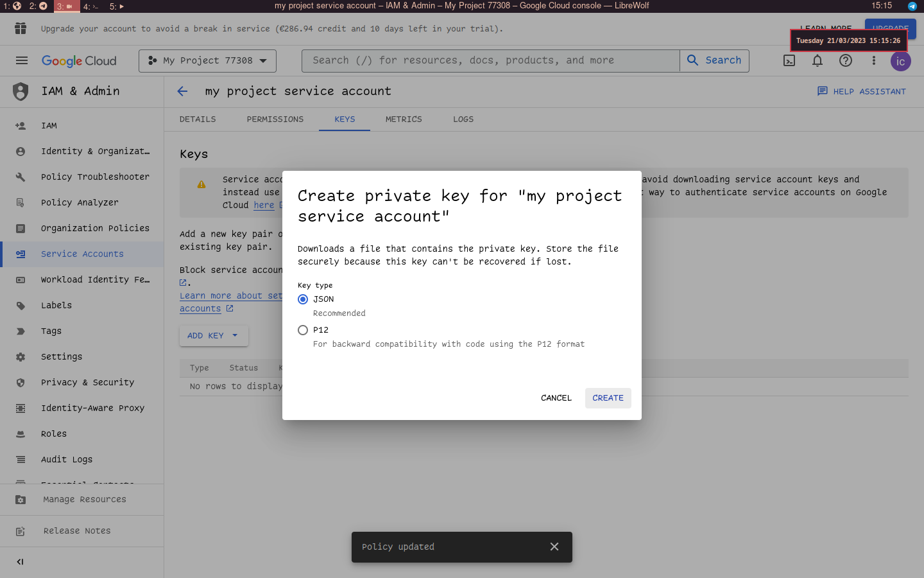
Task: Cancel the private key dialog
Action: [556, 398]
